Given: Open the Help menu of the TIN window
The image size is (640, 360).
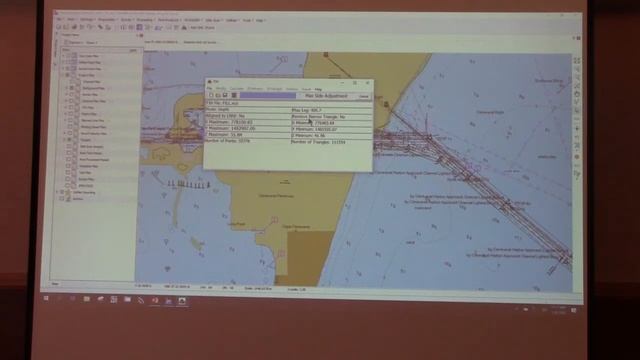Looking at the screenshot, I should tap(318, 89).
